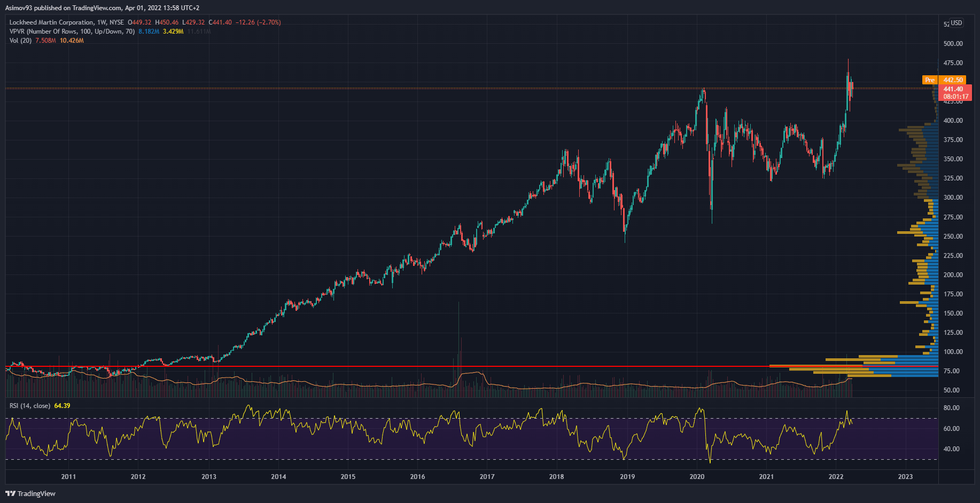
Task: Select the VPVR indicator legend
Action: click(72, 32)
